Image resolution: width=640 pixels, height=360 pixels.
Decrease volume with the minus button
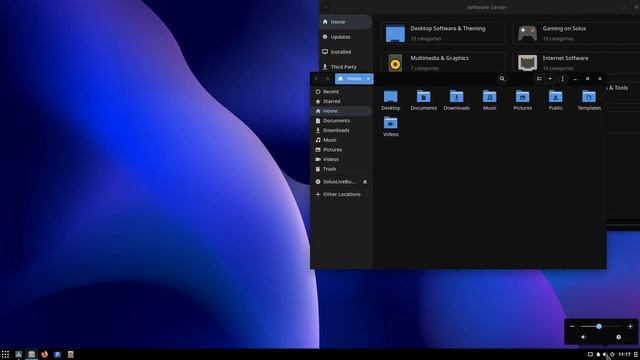coord(572,327)
